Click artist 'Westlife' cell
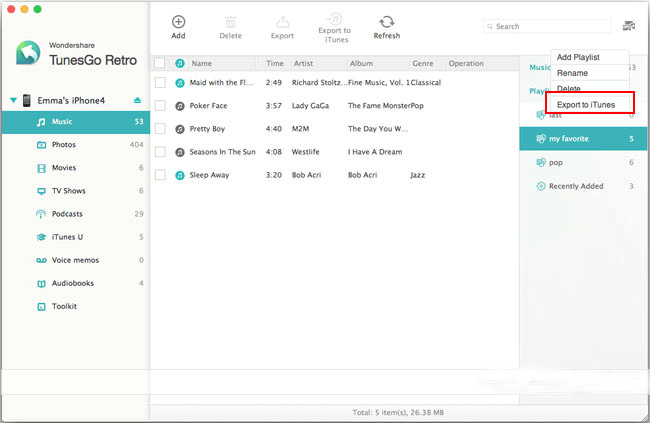Screen dimensions: 650x423 (306, 152)
